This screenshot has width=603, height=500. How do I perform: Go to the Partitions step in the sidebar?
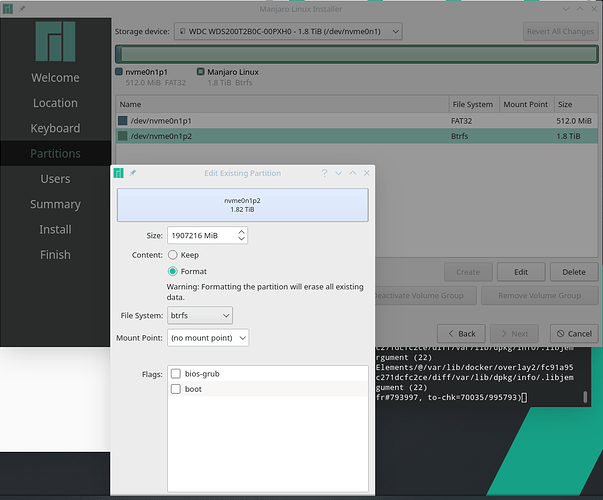click(55, 153)
